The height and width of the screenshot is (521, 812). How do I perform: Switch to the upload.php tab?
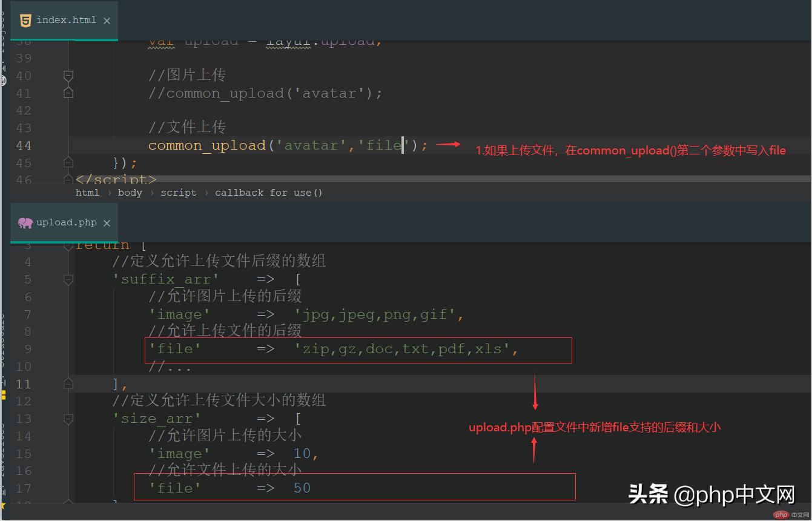point(65,222)
